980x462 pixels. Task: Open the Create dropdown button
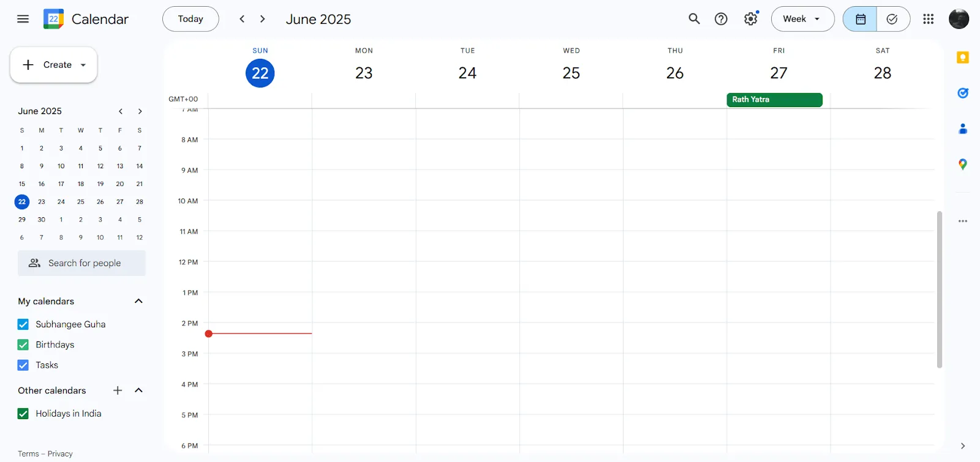[54, 65]
